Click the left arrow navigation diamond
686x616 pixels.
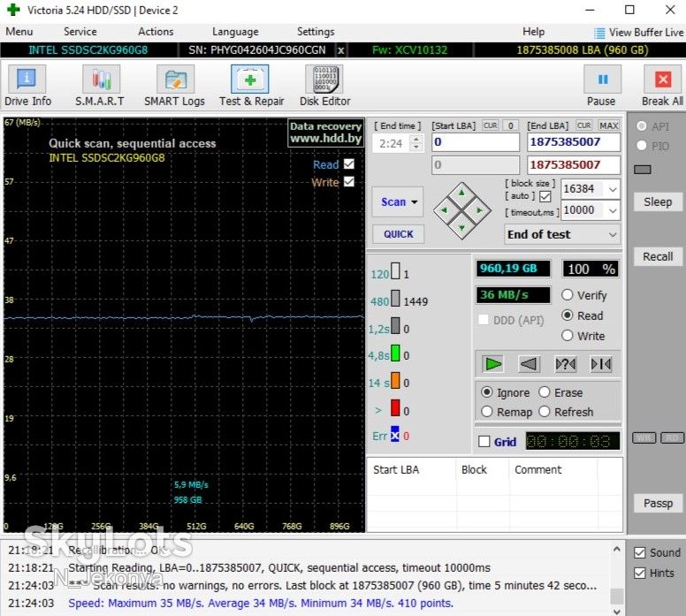pos(445,210)
